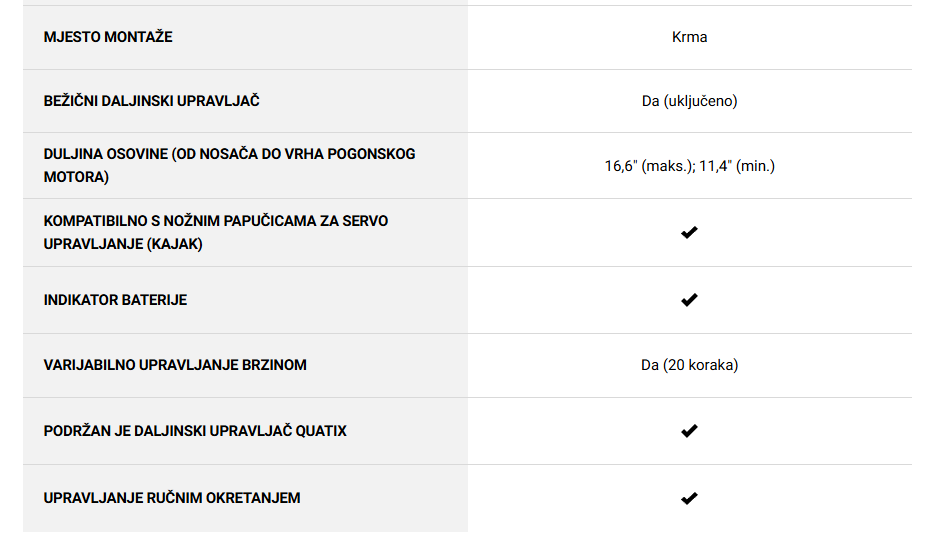Select the Duljina osovine row label
This screenshot has width=930, height=553.
[x=229, y=165]
